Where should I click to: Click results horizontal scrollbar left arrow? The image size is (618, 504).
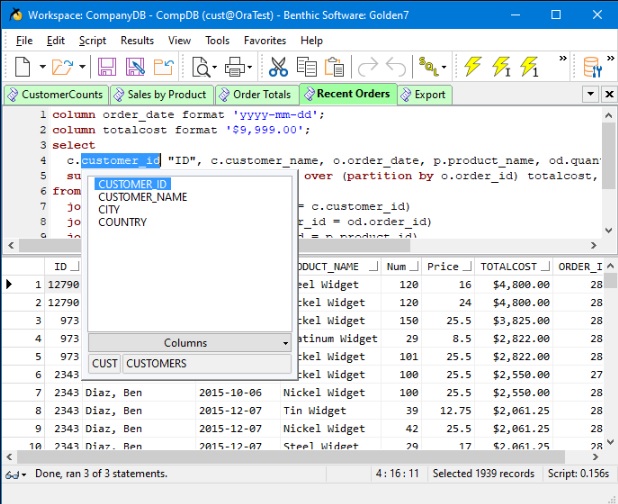(9, 457)
